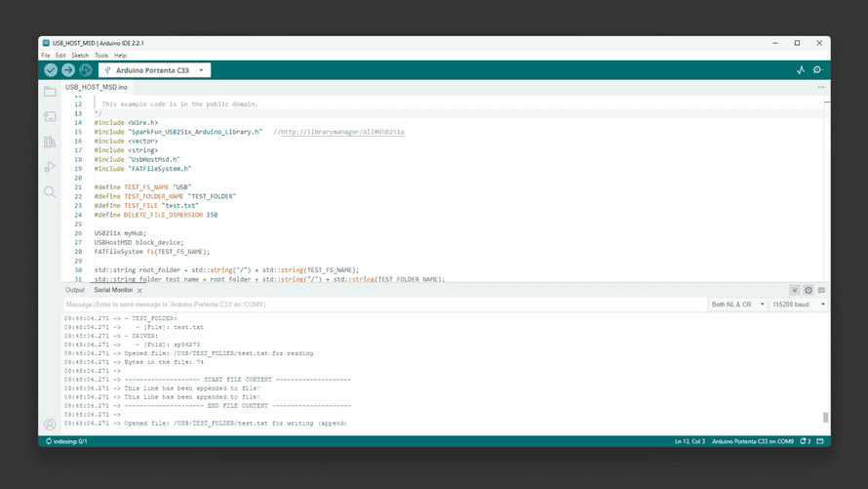Open the Library Manager sidebar icon
The image size is (868, 489).
pyautogui.click(x=50, y=143)
